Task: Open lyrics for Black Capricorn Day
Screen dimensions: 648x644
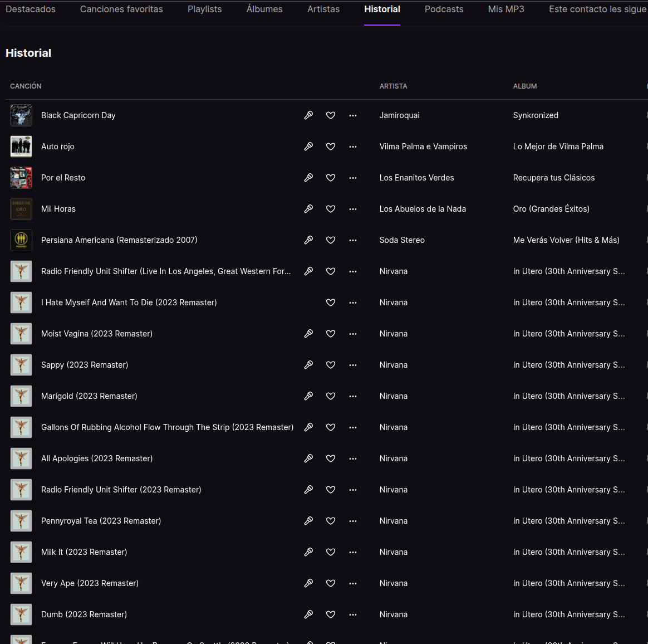Action: (x=308, y=115)
